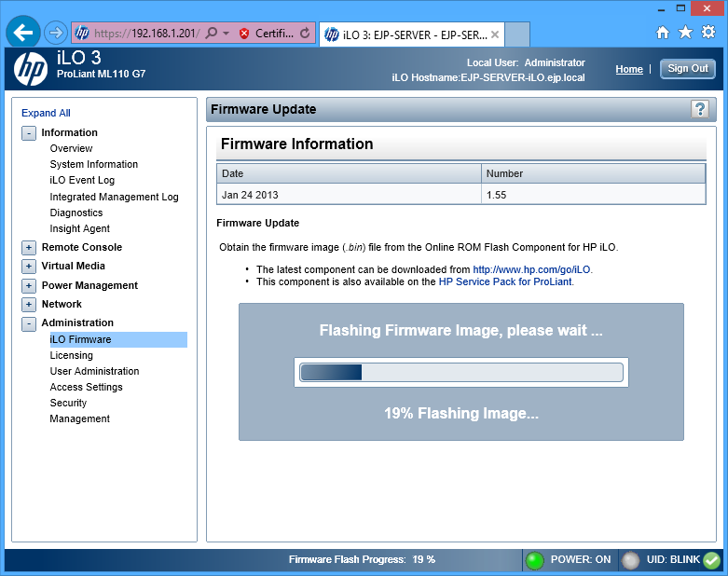Viewport: 728px width, 576px height.
Task: Click the page refresh icon
Action: pos(305,33)
